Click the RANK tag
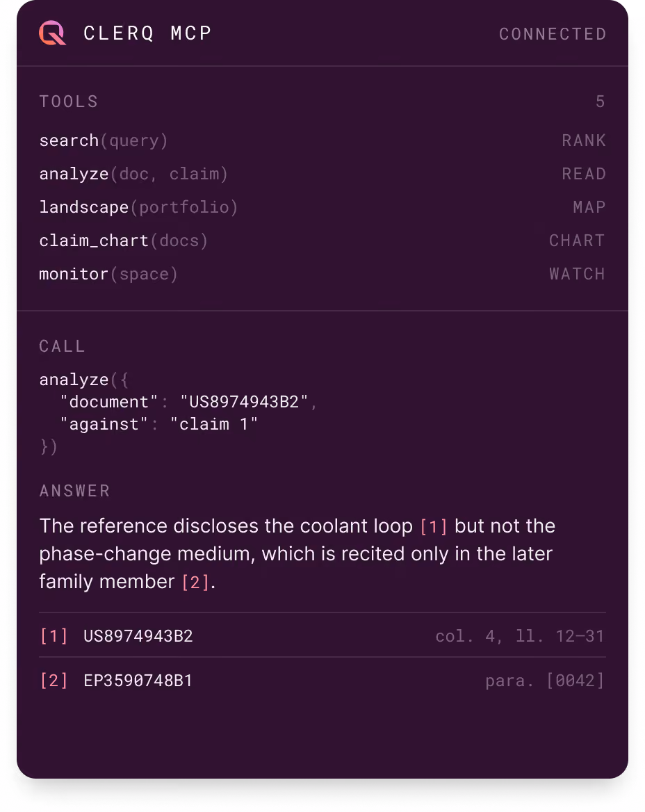The height and width of the screenshot is (812, 645). 584,140
